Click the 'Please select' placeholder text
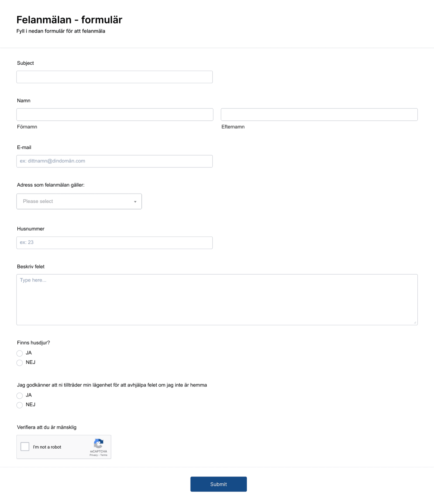This screenshot has height=504, width=434. 38,201
